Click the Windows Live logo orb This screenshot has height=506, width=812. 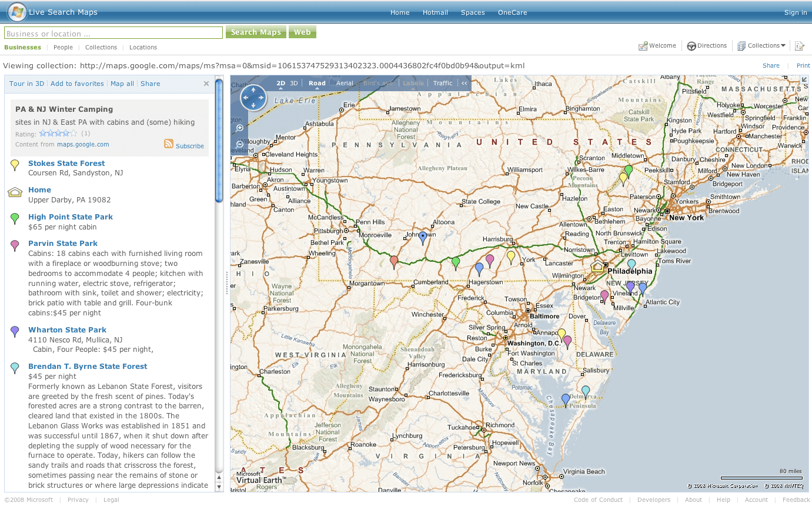[x=16, y=12]
